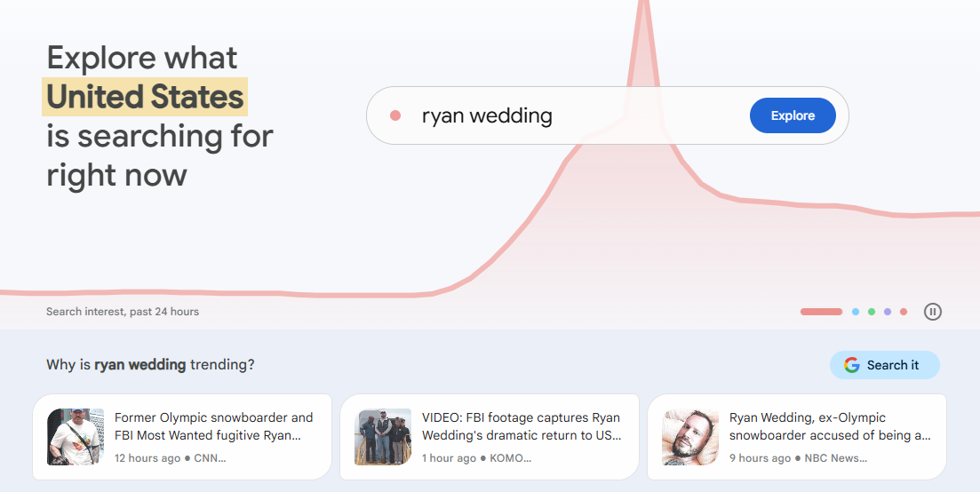The height and width of the screenshot is (492, 980).
Task: Click the highlighted 'United States' text
Action: (145, 97)
